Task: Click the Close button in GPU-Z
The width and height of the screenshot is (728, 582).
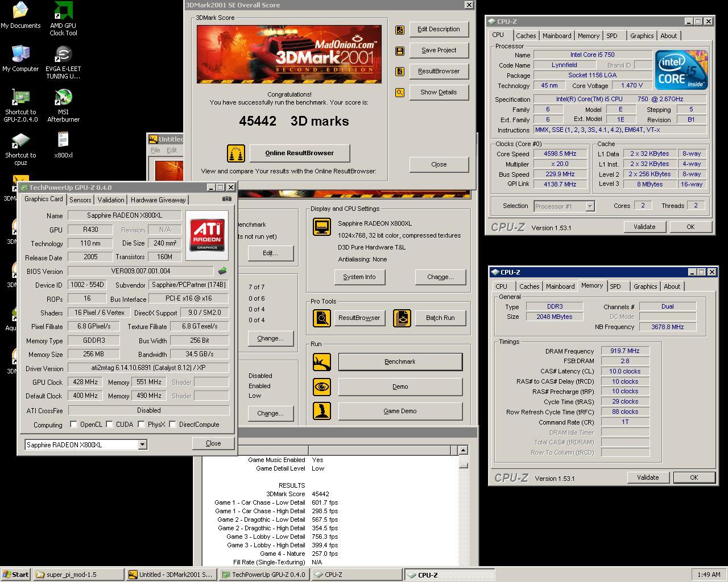Action: click(x=213, y=443)
